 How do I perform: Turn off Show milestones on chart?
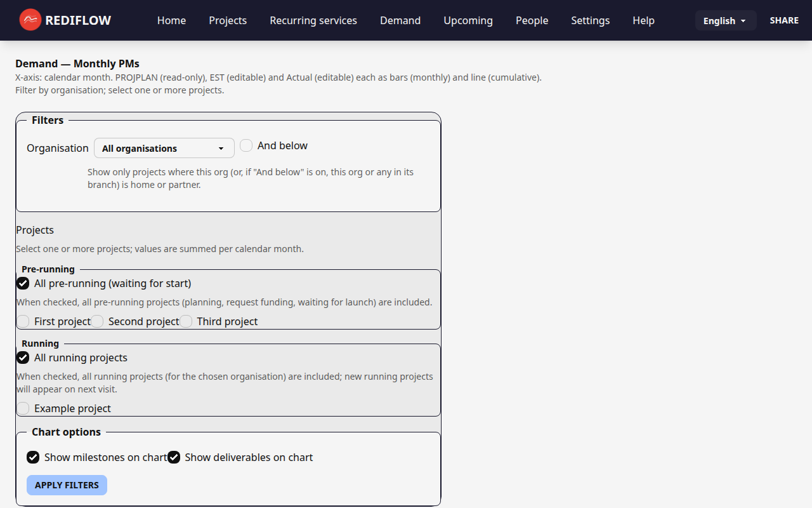coord(33,457)
